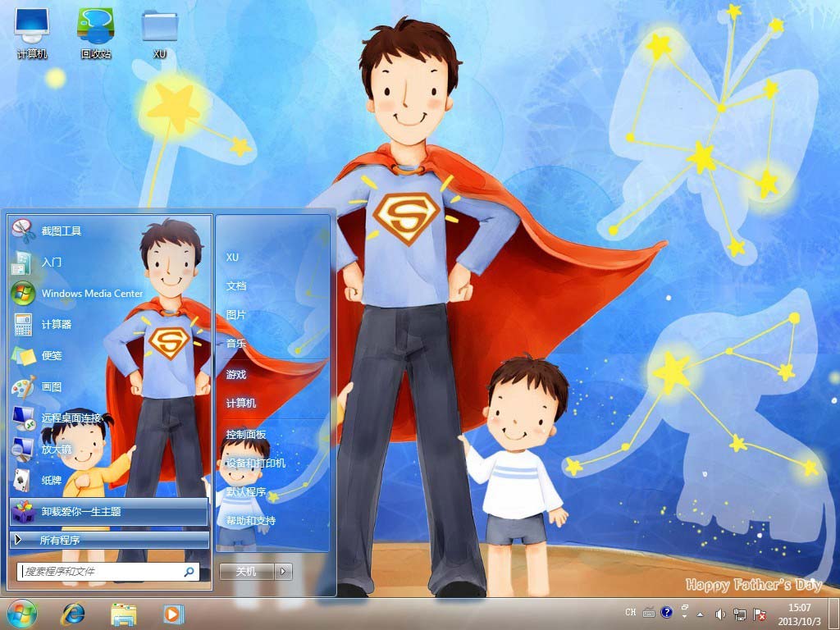Open 便笺 sticky notes icon
Image resolution: width=840 pixels, height=630 pixels.
click(24, 355)
